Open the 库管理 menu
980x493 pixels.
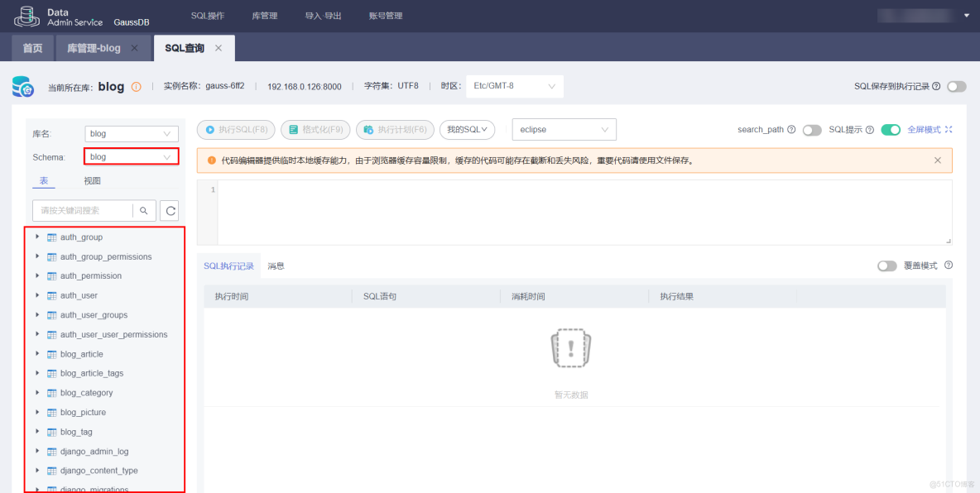coord(264,15)
